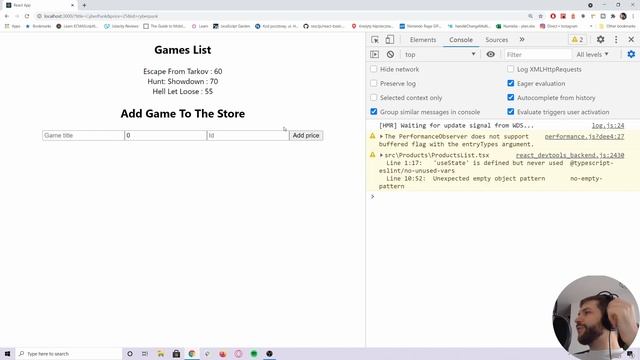This screenshot has height=360, width=640.
Task: Expand the PerformanceObserver warning message
Action: coord(381,137)
